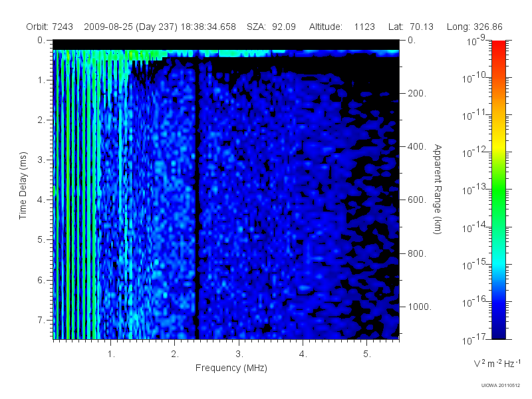The width and height of the screenshot is (532, 399).
Task: Click the frequency axis tick '3.'
Action: [x=239, y=354]
